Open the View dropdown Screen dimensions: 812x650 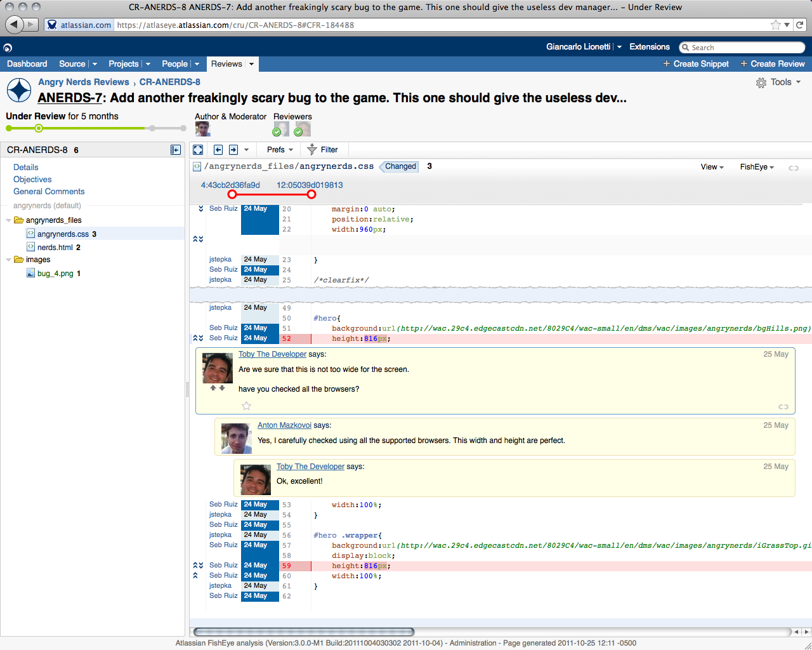[x=712, y=167]
